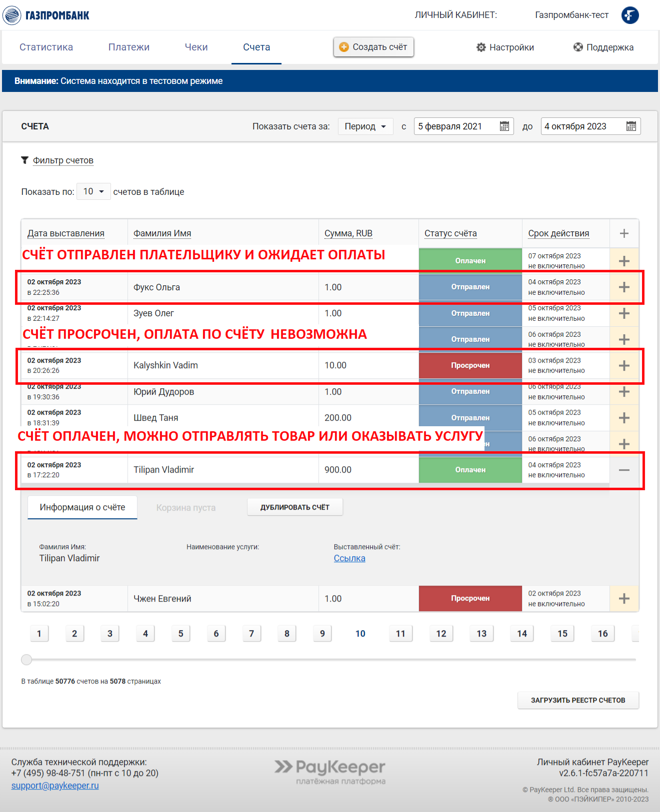Screen dimensions: 660x812
Task: Click the ДУБЛИРОВАТЬ СЧЁТ button
Action: point(295,507)
